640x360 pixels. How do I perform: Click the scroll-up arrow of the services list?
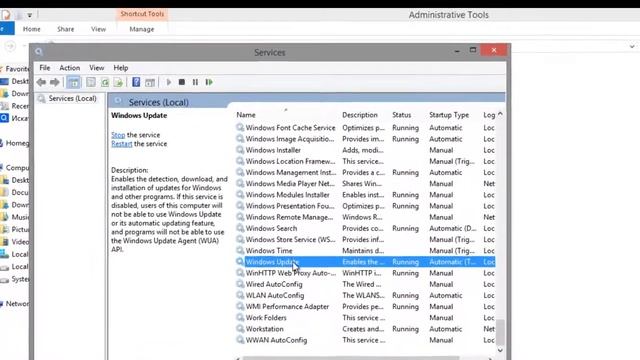tap(500, 115)
